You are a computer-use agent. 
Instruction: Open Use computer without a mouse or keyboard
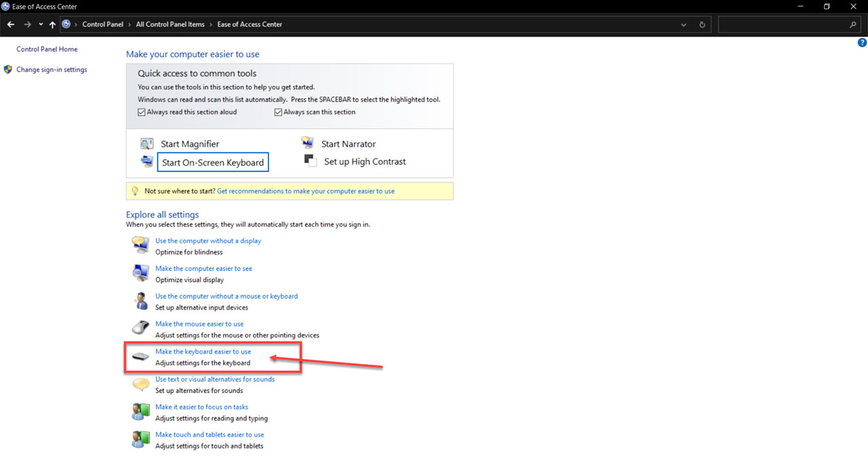pyautogui.click(x=226, y=297)
